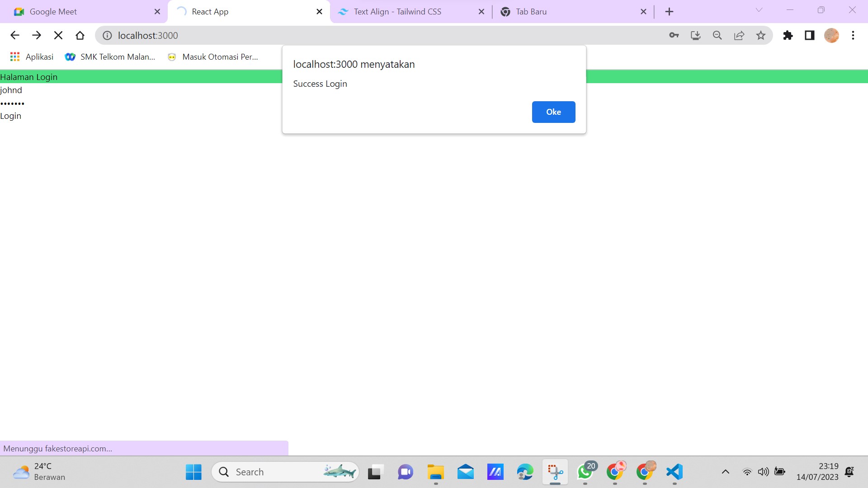Screen dimensions: 868x488
Task: Open the password manager key icon
Action: (x=673, y=35)
